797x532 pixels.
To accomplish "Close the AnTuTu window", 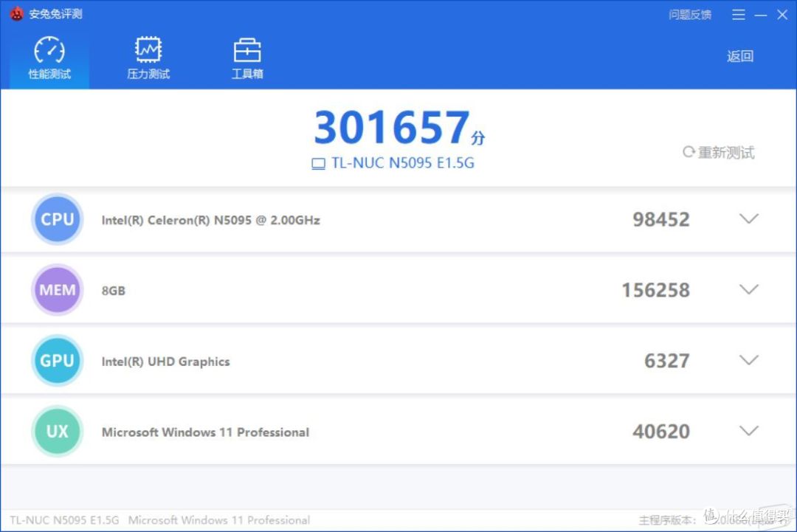I will 782,15.
